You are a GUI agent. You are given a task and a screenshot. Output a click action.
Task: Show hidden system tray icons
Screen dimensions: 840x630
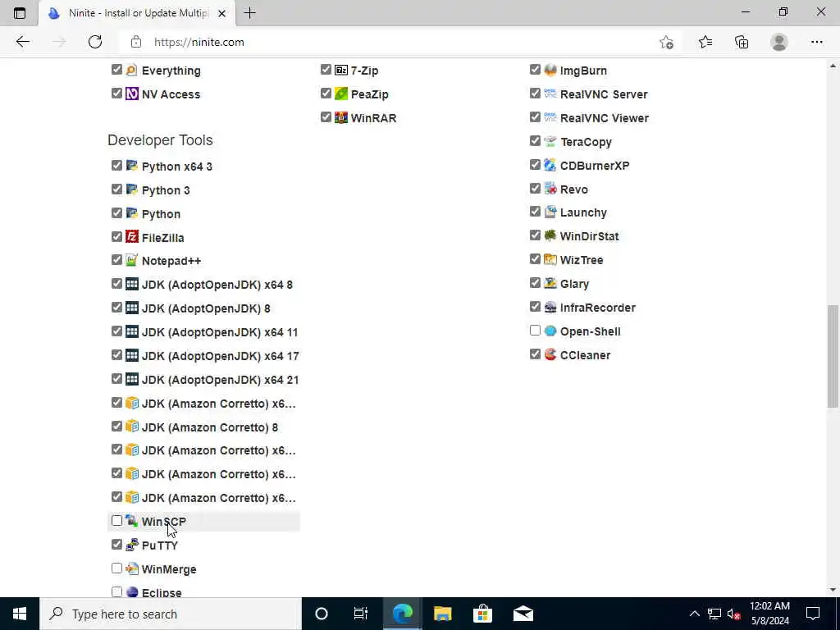click(694, 614)
